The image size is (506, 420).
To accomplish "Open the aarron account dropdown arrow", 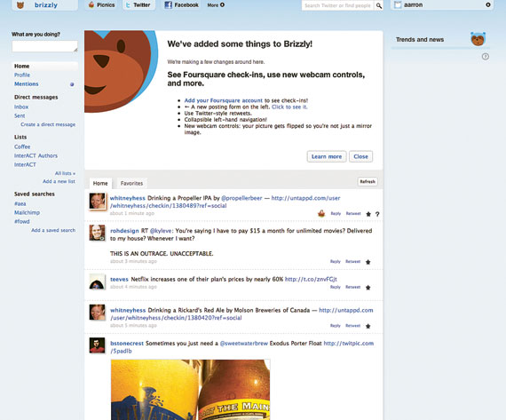I will [x=488, y=4].
